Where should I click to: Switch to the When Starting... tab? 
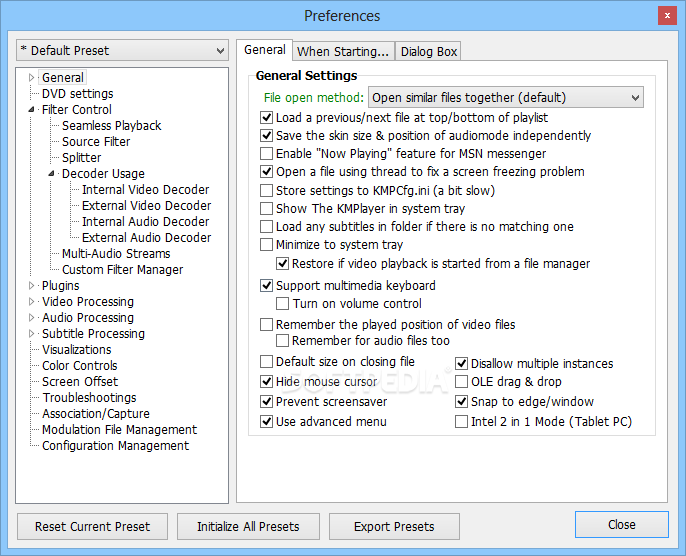click(343, 51)
